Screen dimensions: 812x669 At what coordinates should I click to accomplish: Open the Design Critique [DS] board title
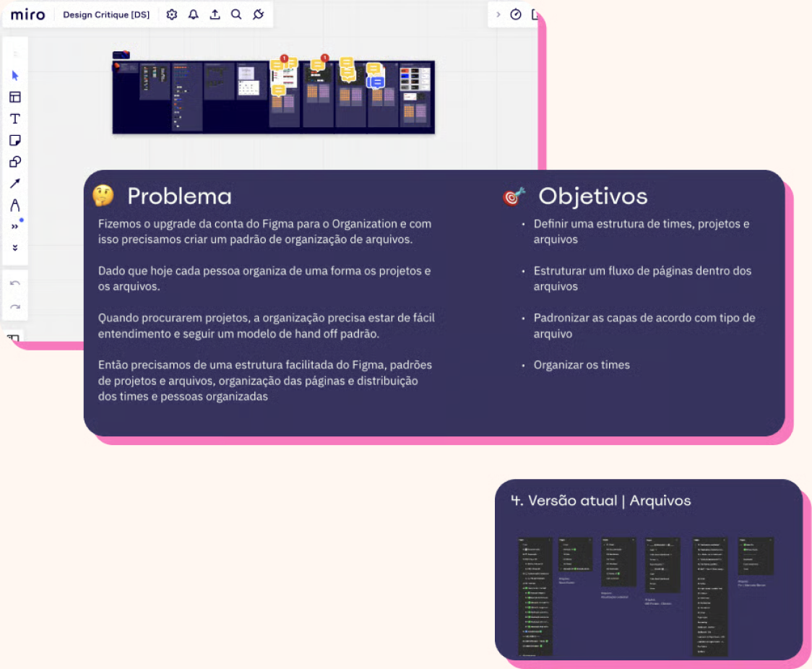(x=106, y=14)
